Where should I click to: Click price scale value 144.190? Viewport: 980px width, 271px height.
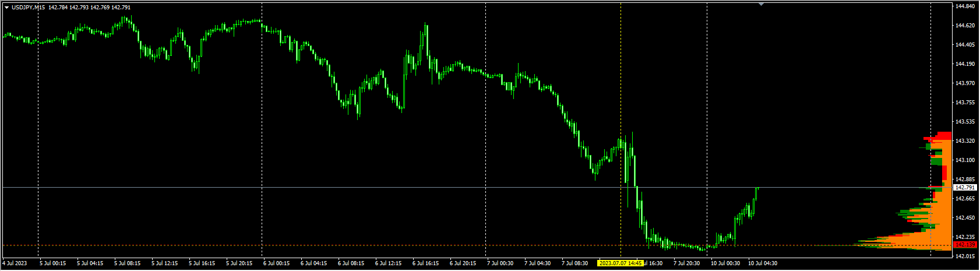coord(965,64)
